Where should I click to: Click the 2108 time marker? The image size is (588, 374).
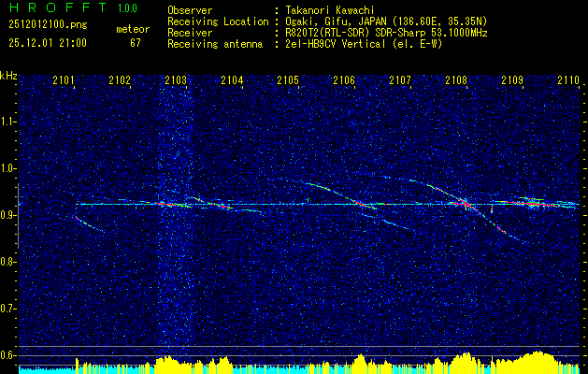[456, 80]
